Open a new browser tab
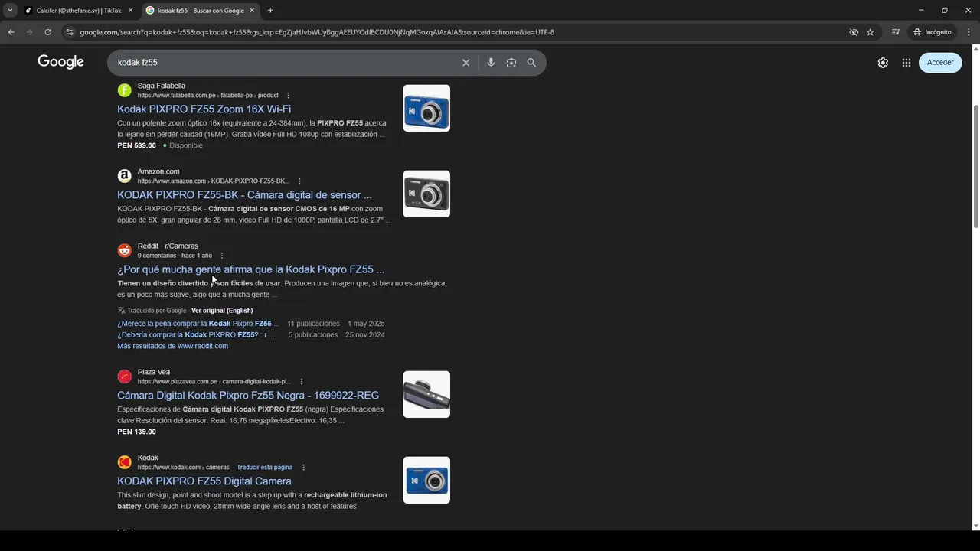The width and height of the screenshot is (980, 551). point(270,11)
